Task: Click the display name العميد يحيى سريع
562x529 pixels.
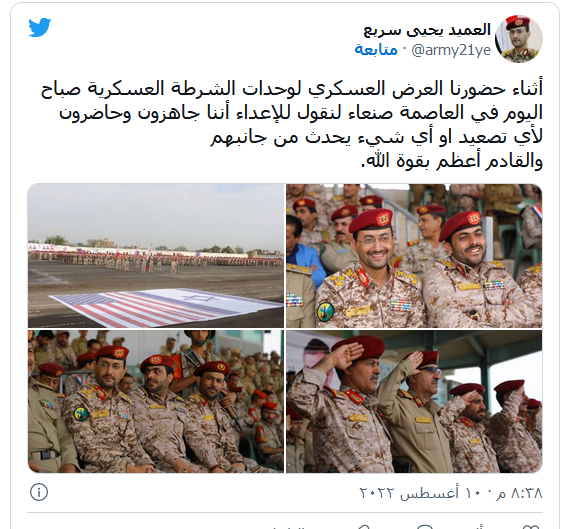Action: 427,30
